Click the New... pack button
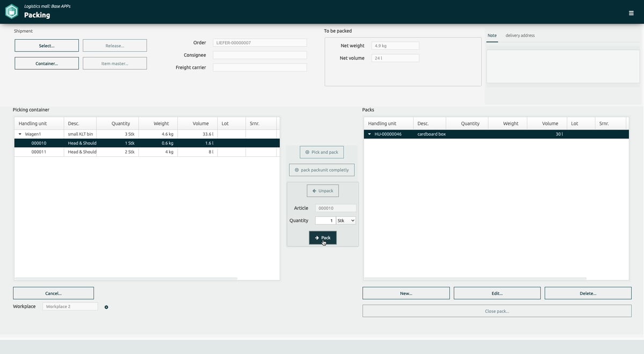This screenshot has height=354, width=644. (x=406, y=293)
